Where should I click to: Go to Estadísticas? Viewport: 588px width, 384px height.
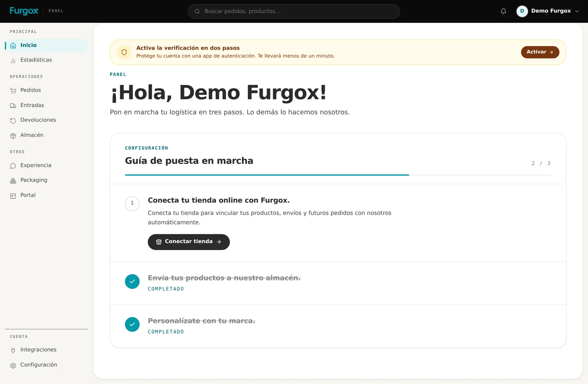coord(46,60)
